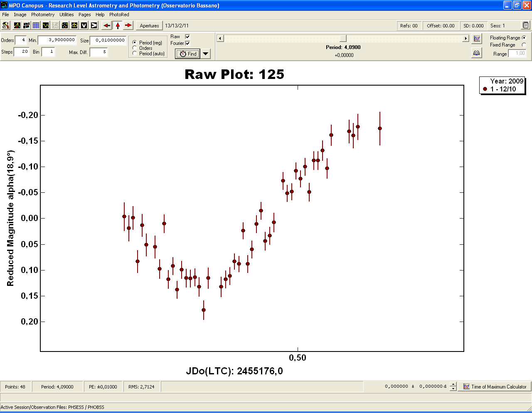Click the disabled Range input field
Image resolution: width=532 pixels, height=413 pixels.
tap(517, 54)
